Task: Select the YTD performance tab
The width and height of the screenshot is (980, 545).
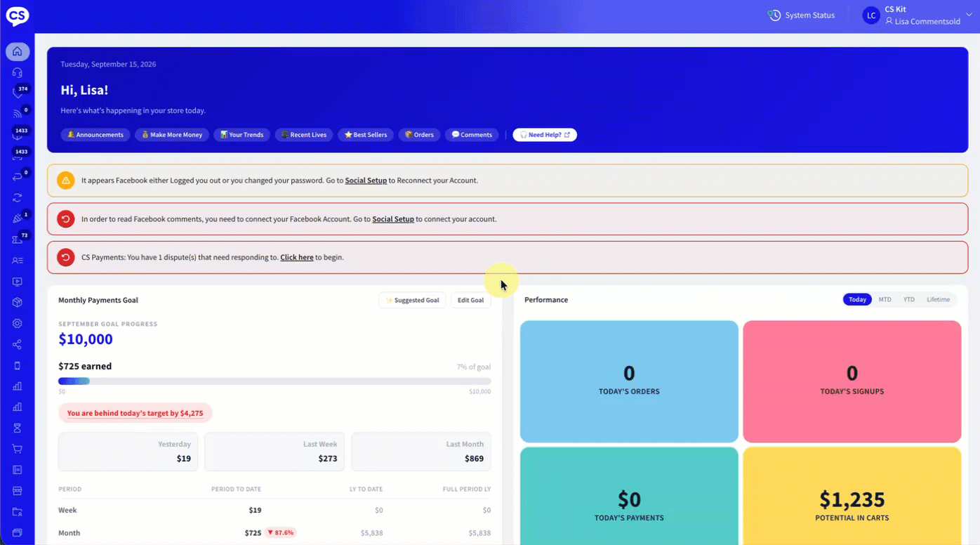Action: coord(909,299)
